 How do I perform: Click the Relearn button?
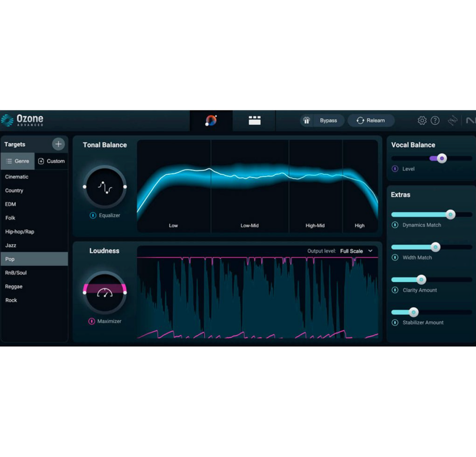click(x=371, y=120)
